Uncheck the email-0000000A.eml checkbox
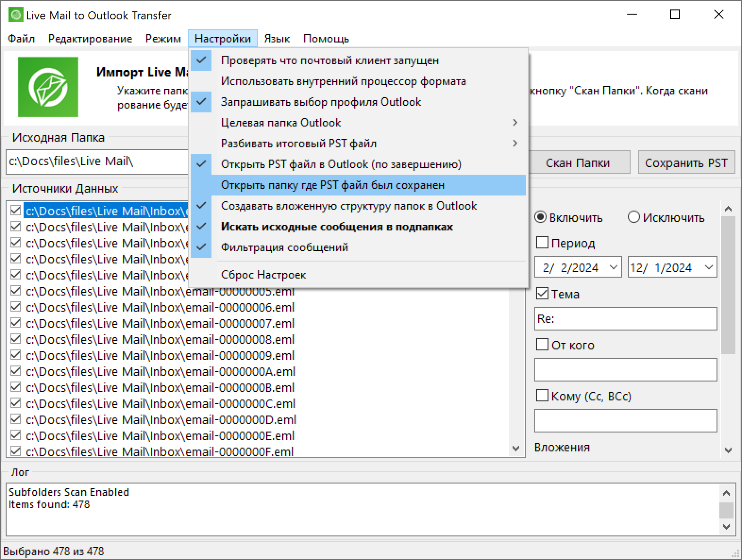Viewport: 742px width, 560px height. pos(16,371)
